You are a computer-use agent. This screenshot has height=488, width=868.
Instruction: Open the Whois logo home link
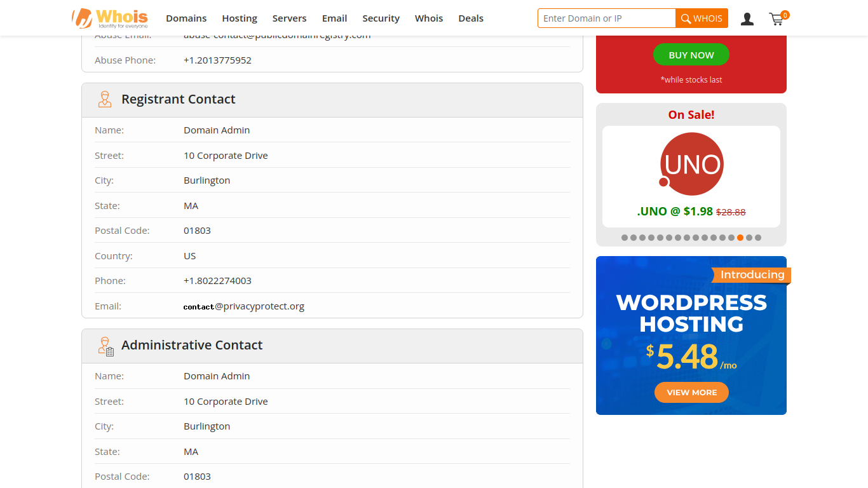110,18
